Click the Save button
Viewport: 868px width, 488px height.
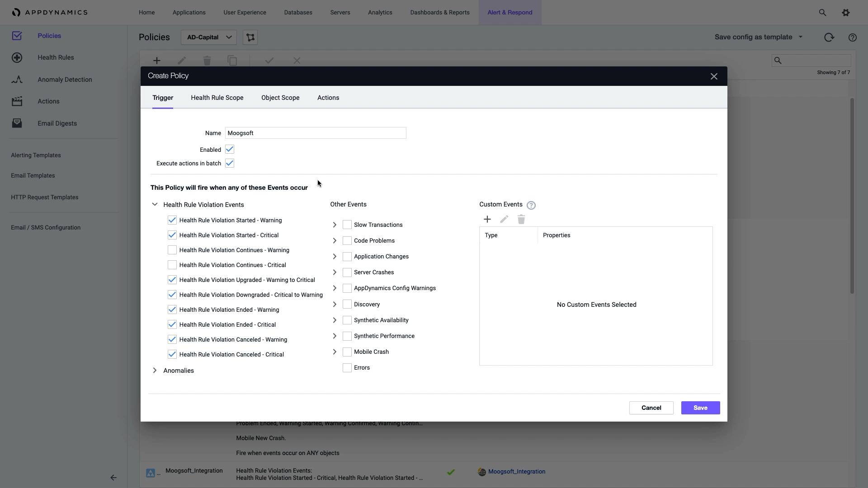[701, 408]
